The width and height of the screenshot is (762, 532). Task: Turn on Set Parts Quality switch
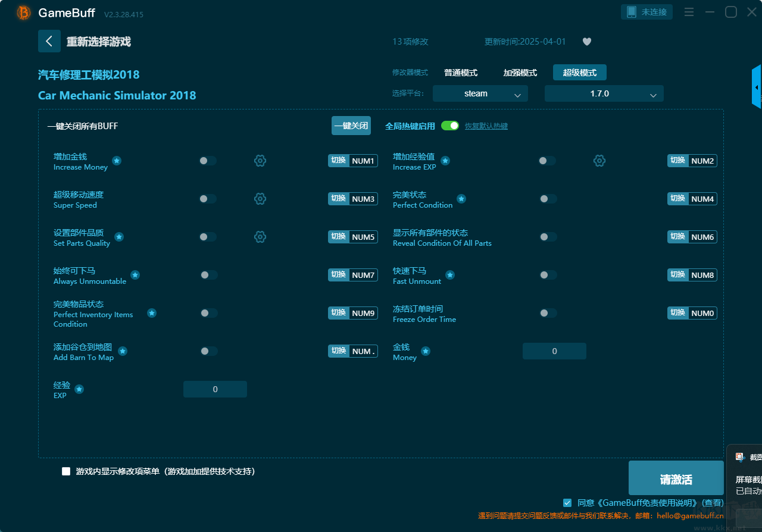[x=208, y=237]
